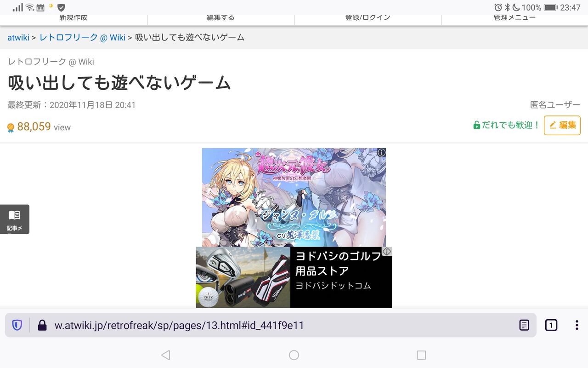The image size is (588, 368).
Task: Tap the Wi-Fi icon in status bar
Action: click(30, 7)
